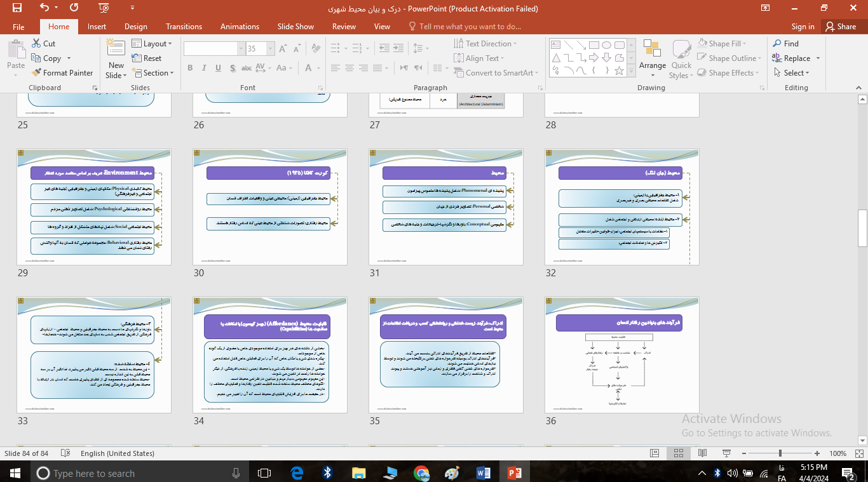
Task: Toggle Underline formatting button
Action: click(x=218, y=68)
